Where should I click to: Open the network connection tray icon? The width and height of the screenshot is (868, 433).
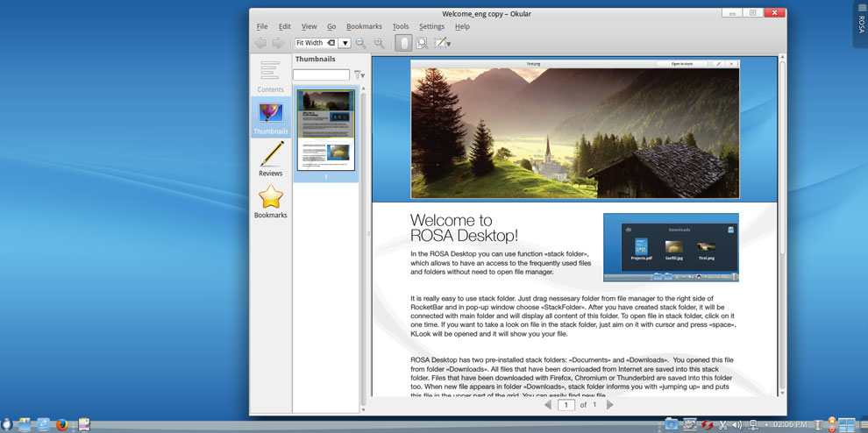coord(753,425)
